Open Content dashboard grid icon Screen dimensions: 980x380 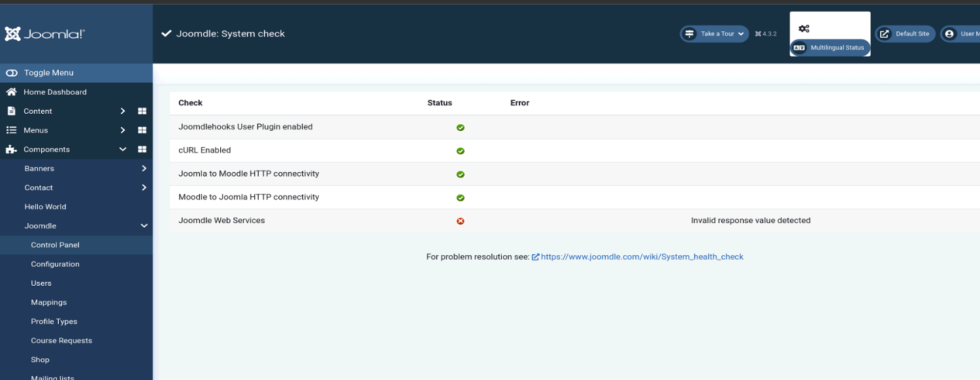142,111
